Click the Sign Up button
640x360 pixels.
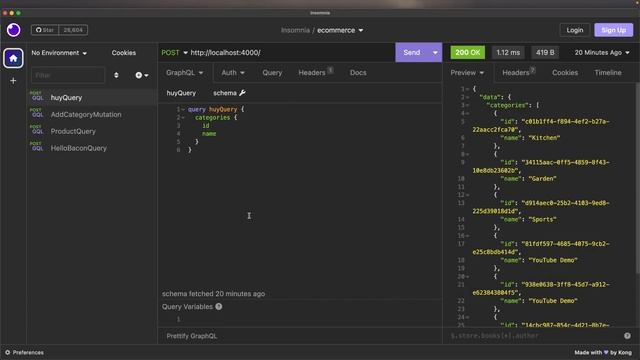pos(613,30)
